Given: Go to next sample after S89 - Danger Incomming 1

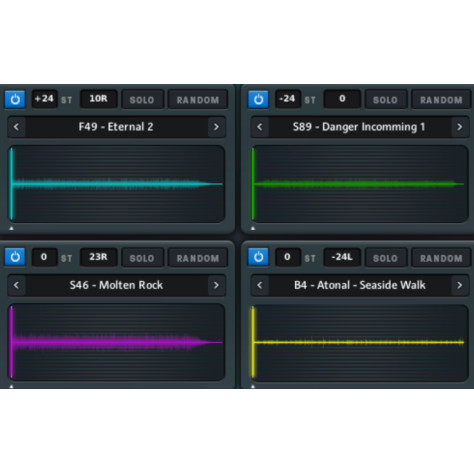Looking at the screenshot, I should click(x=460, y=127).
